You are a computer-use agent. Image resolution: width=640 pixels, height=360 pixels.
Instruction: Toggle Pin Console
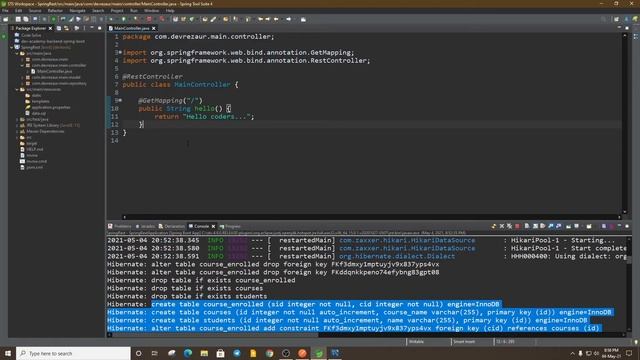pyautogui.click(x=569, y=226)
